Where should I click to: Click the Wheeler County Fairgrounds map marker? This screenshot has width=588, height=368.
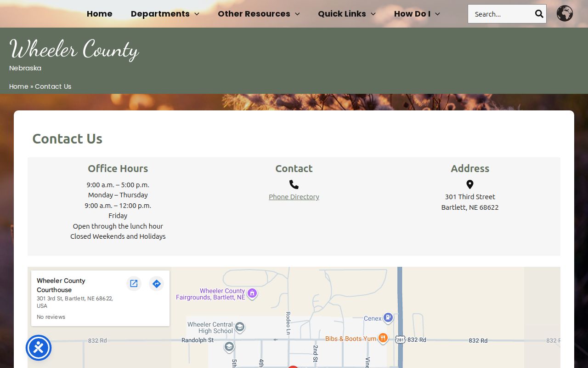(252, 293)
